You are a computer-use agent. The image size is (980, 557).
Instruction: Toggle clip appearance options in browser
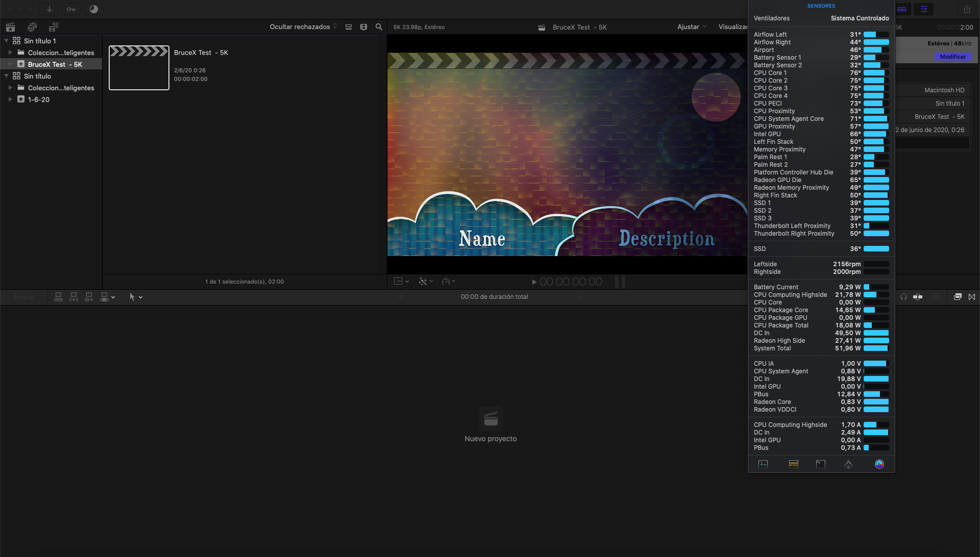coord(363,27)
